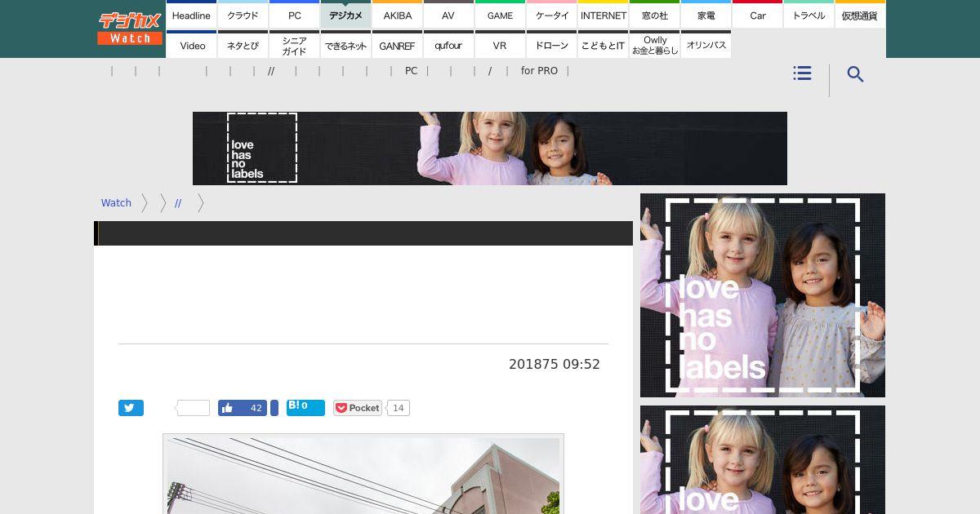The width and height of the screenshot is (980, 514).
Task: Open the GANREF tab
Action: click(397, 45)
